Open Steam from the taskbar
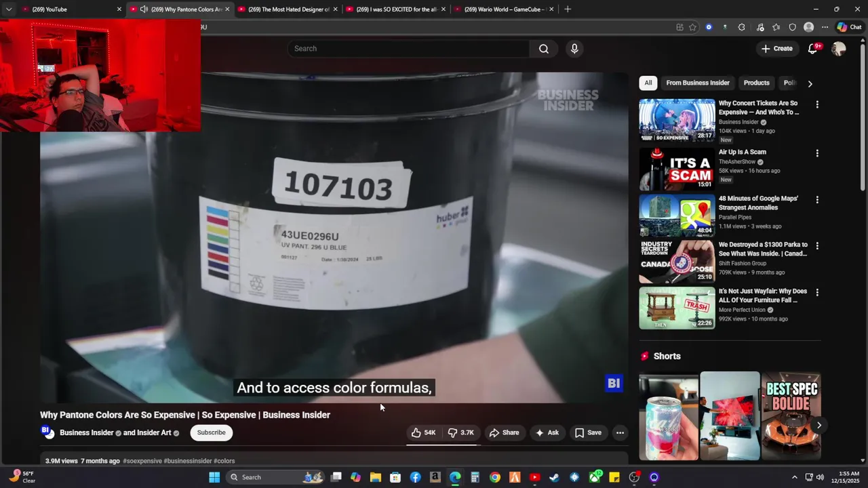The height and width of the screenshot is (488, 868). (x=554, y=477)
